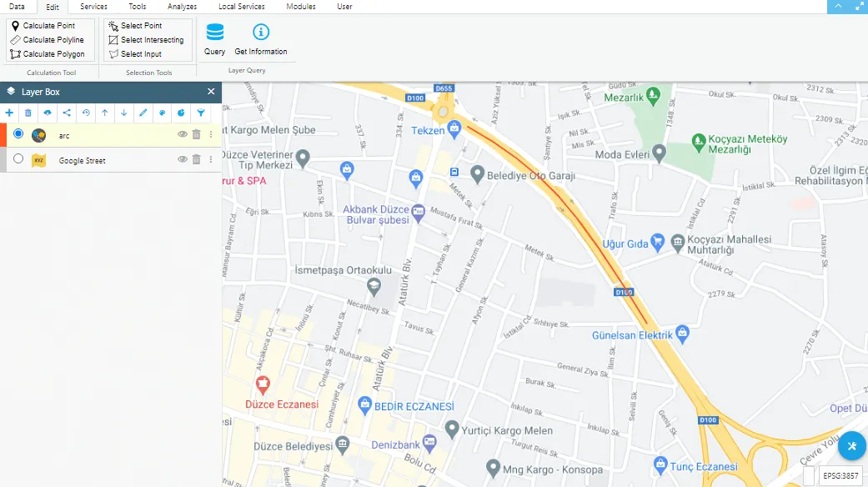Image resolution: width=868 pixels, height=487 pixels.
Task: Click the Koçyazı Mahallesi Muhtarlığı label
Action: (729, 244)
